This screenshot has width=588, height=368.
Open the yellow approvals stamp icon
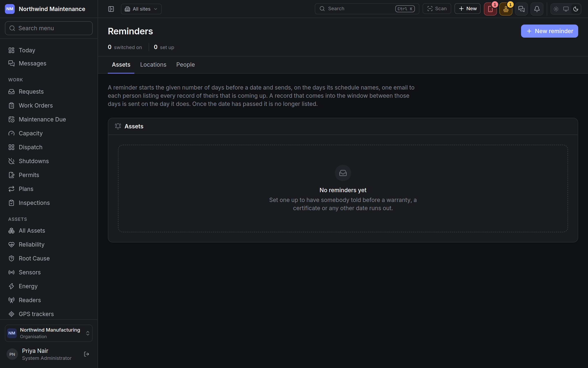click(x=506, y=9)
